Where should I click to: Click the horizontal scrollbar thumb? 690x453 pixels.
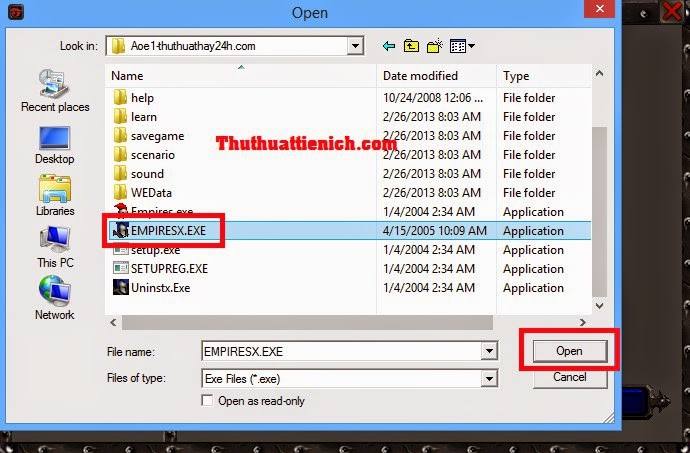point(307,322)
